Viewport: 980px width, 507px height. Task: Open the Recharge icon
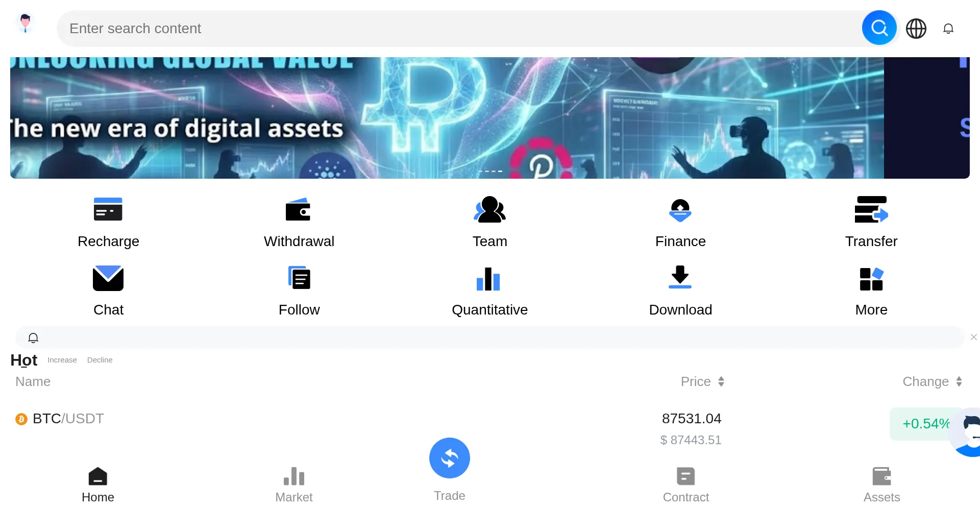[108, 209]
